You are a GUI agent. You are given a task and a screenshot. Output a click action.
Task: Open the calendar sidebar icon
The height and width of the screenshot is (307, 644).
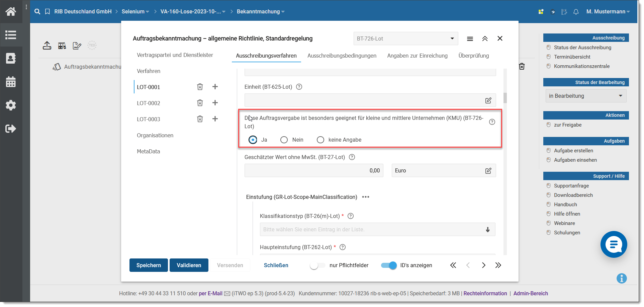(11, 82)
